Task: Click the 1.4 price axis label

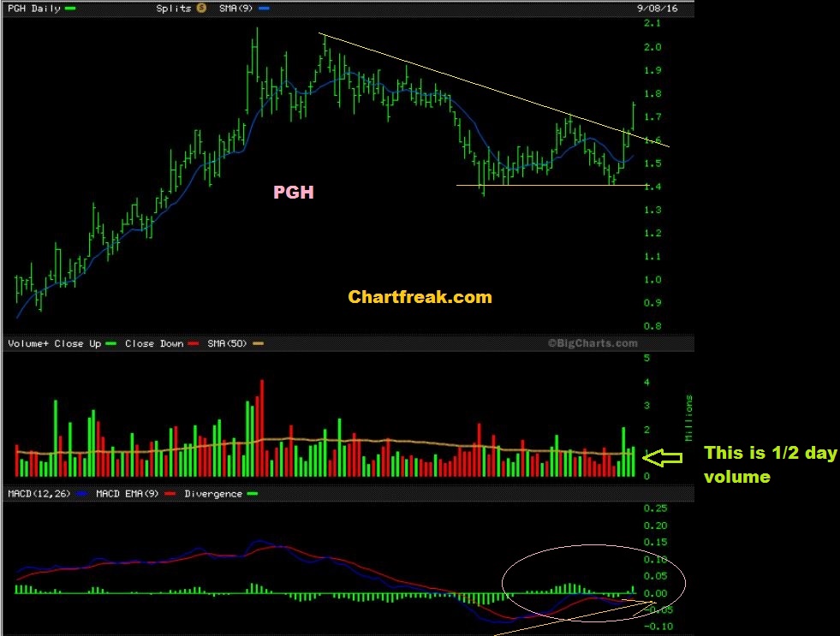Action: [x=652, y=187]
